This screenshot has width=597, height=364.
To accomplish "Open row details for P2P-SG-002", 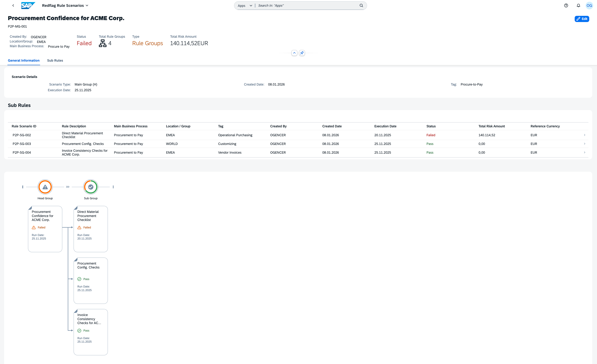I will pos(584,135).
